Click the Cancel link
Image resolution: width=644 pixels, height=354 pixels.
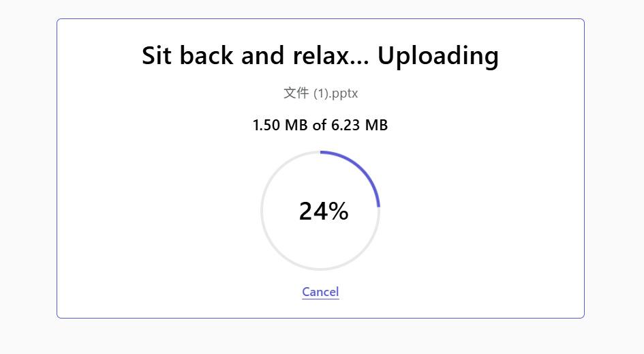[x=320, y=292]
